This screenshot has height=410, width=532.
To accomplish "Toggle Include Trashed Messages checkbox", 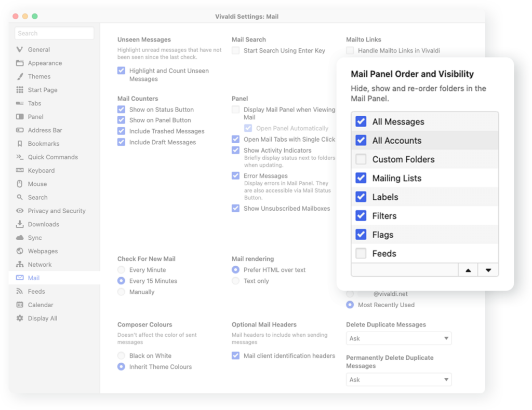I will pos(121,131).
